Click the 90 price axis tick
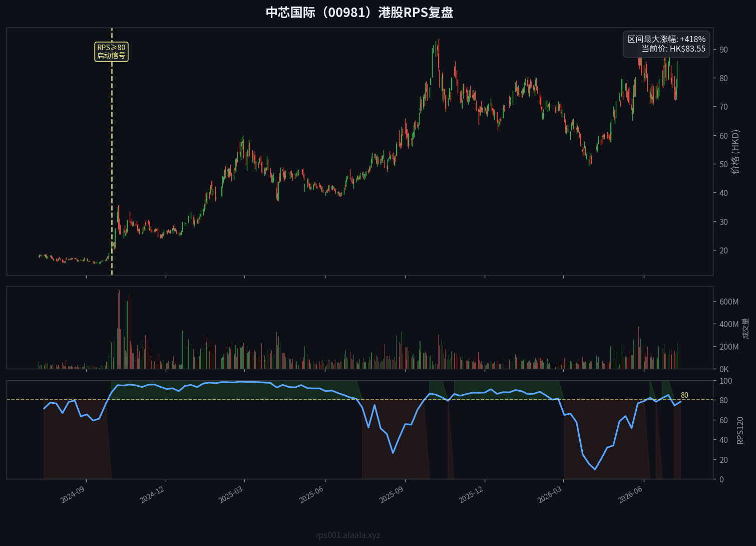Screen dimensions: 756x546 click(x=723, y=50)
